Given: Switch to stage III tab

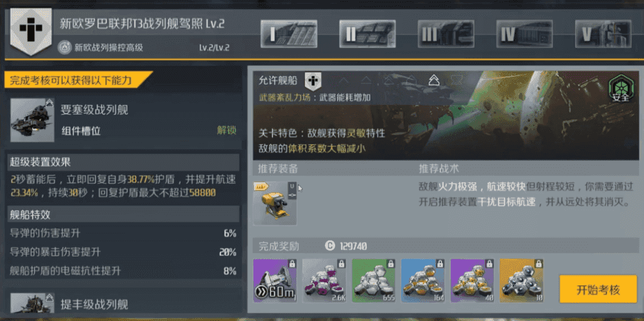Looking at the screenshot, I should click(x=445, y=34).
